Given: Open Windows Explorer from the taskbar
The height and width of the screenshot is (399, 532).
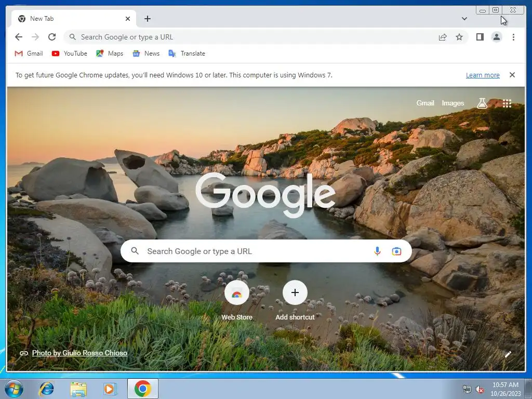Looking at the screenshot, I should 78,389.
